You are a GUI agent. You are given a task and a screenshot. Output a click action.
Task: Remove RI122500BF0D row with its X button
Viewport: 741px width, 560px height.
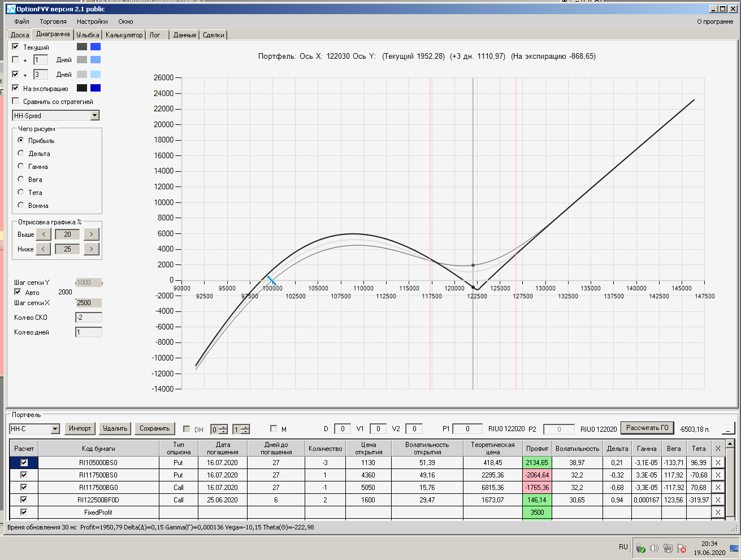click(718, 500)
